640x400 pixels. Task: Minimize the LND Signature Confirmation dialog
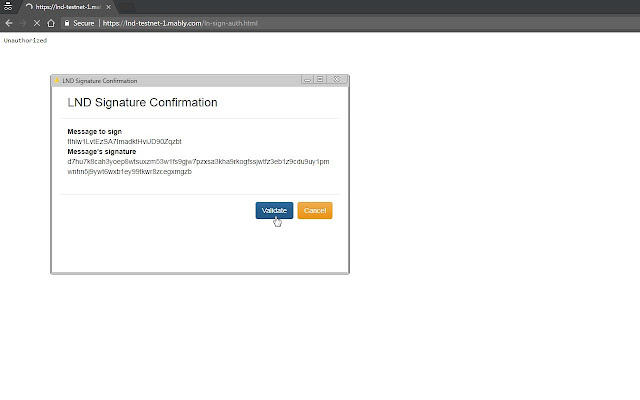(x=307, y=80)
